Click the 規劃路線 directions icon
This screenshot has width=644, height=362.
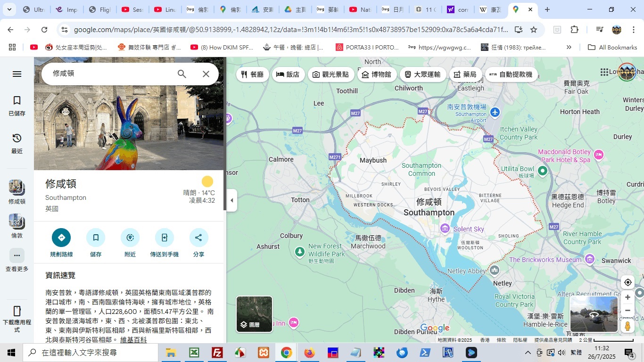(x=61, y=238)
